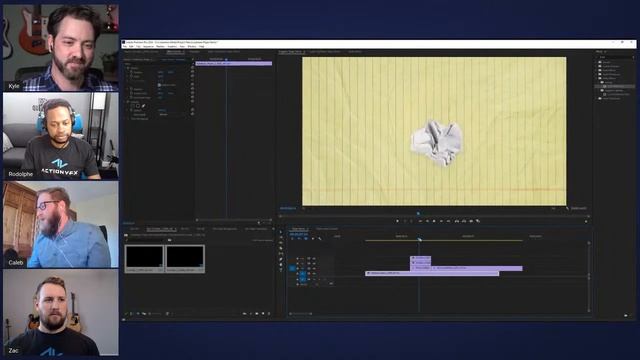Viewport: 640px width, 360px height.
Task: Toggle the Uniform Scale checkbox
Action: pyautogui.click(x=159, y=85)
